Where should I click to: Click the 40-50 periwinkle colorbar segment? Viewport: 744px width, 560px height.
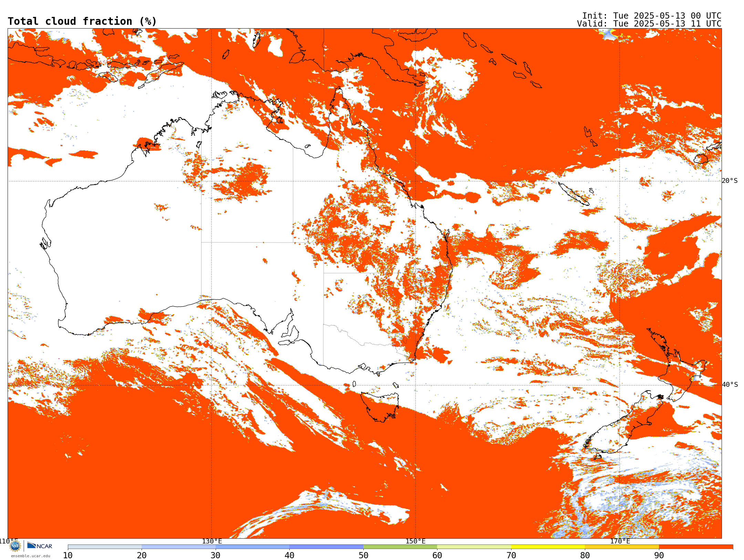coord(326,547)
